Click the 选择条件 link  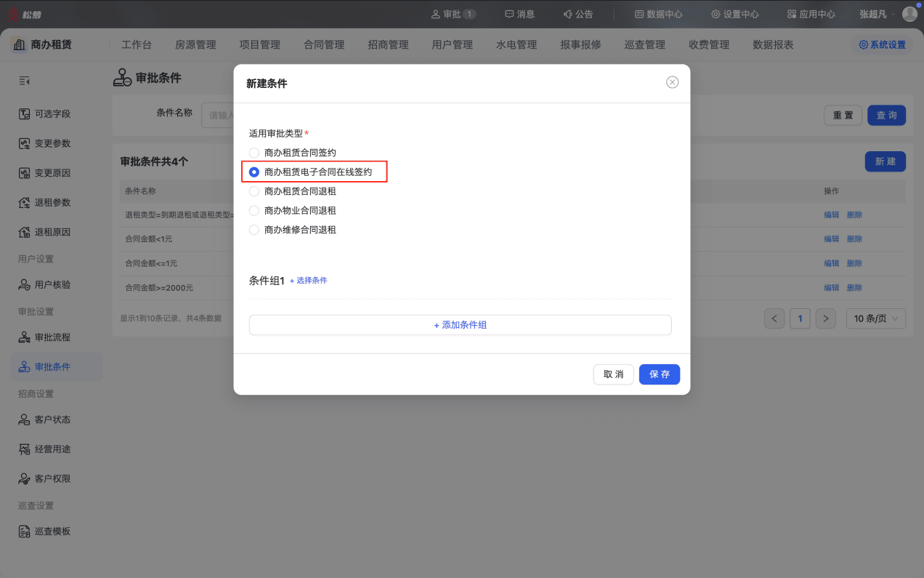click(x=309, y=281)
